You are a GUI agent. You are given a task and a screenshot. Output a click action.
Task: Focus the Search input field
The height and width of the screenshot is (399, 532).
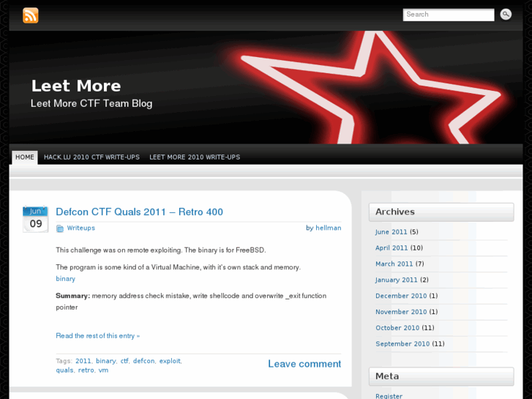click(448, 15)
